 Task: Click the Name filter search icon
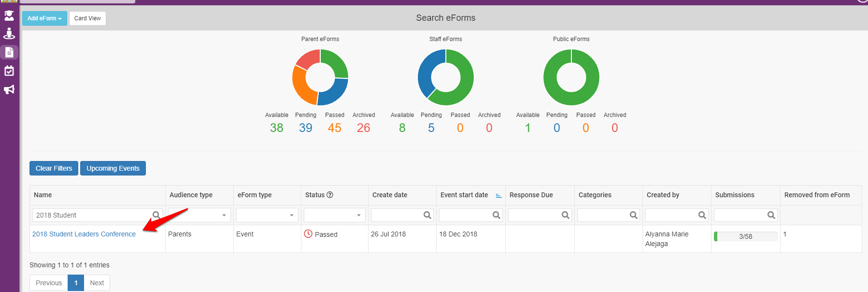tap(156, 215)
